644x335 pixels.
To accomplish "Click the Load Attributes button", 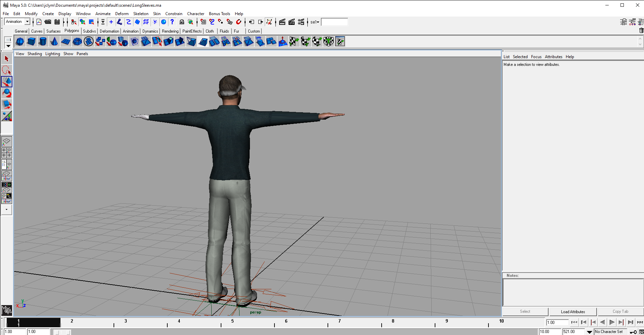I will 573,312.
